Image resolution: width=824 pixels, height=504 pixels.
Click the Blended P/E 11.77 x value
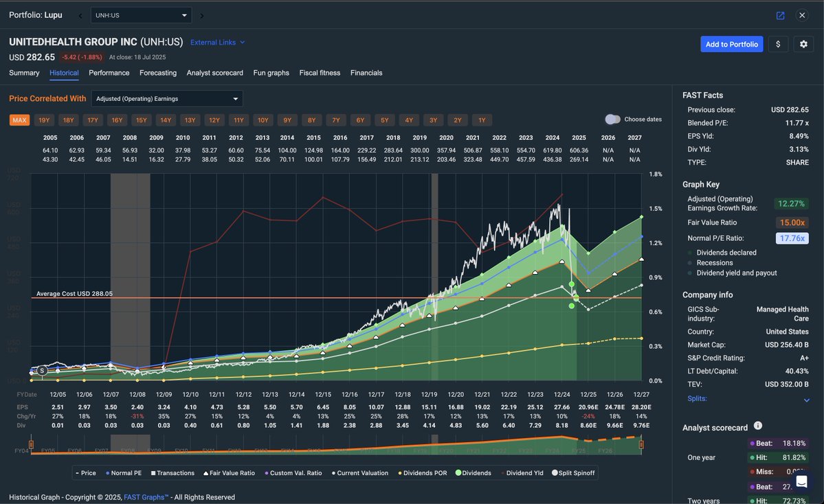point(797,123)
